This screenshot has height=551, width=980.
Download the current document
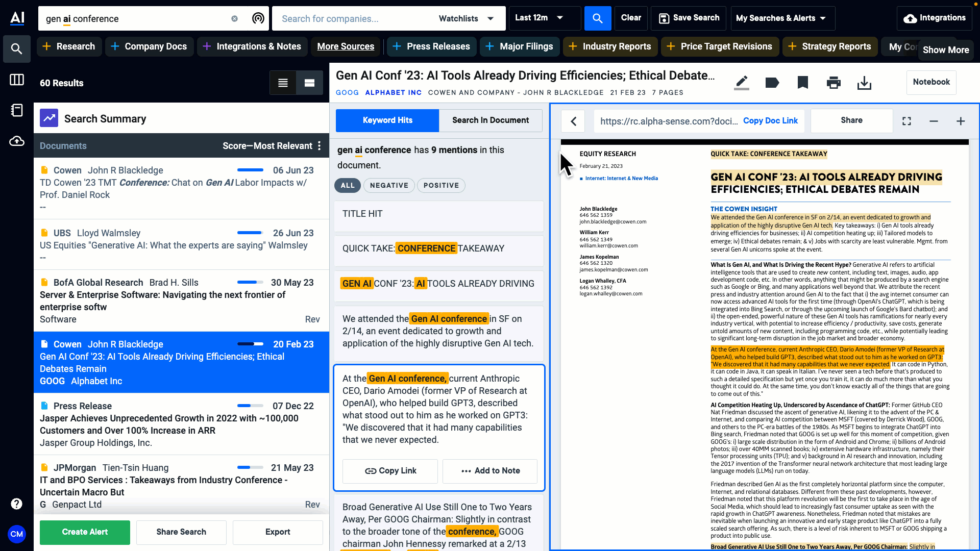tap(864, 83)
